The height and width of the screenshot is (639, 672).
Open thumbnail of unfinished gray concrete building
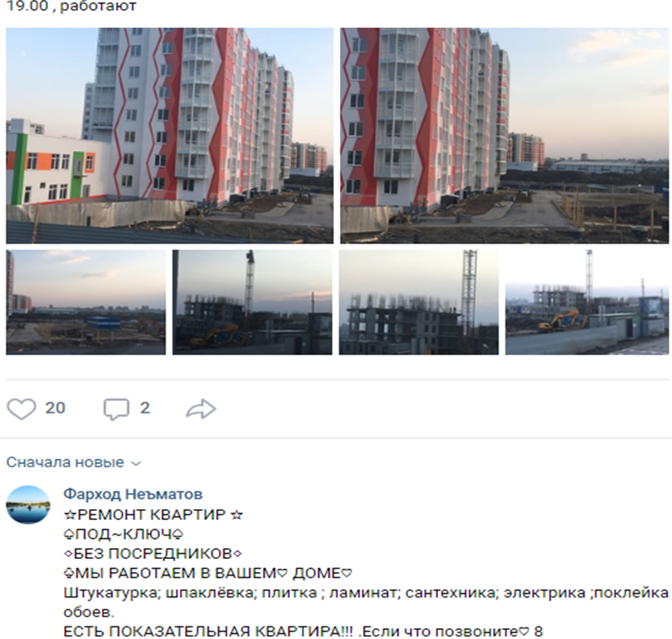tap(419, 302)
